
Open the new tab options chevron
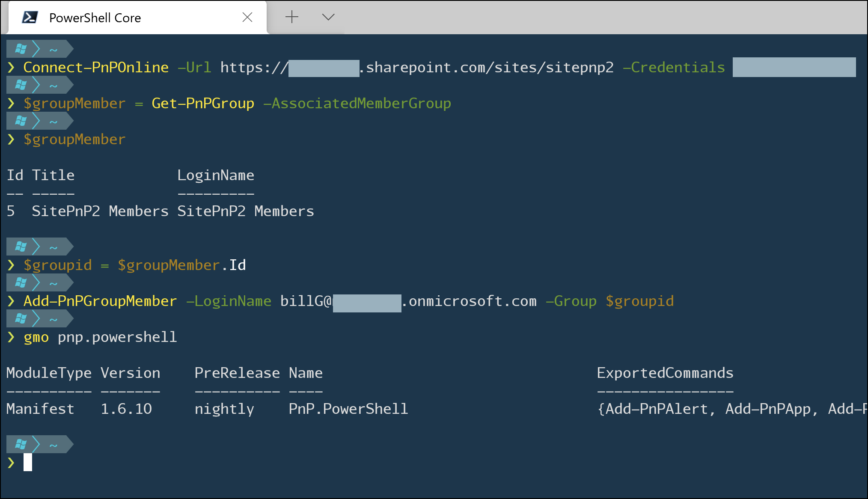(x=328, y=17)
